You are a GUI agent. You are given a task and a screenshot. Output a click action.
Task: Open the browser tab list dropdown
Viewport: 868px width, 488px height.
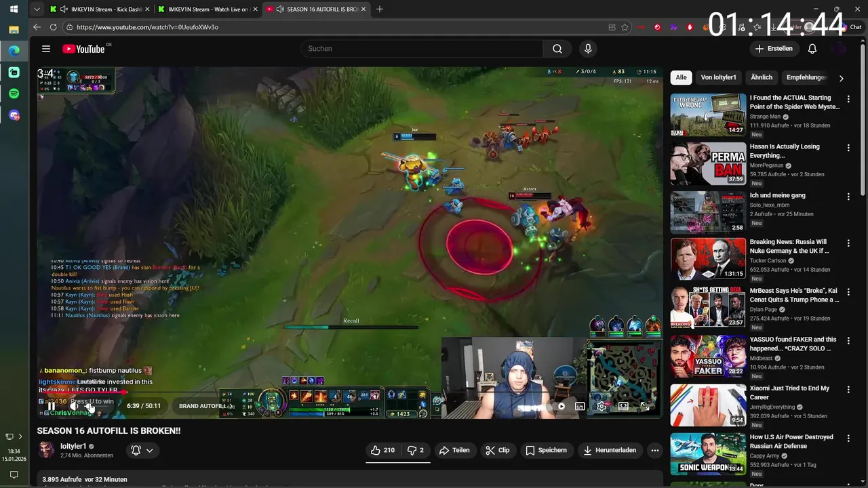coord(37,9)
